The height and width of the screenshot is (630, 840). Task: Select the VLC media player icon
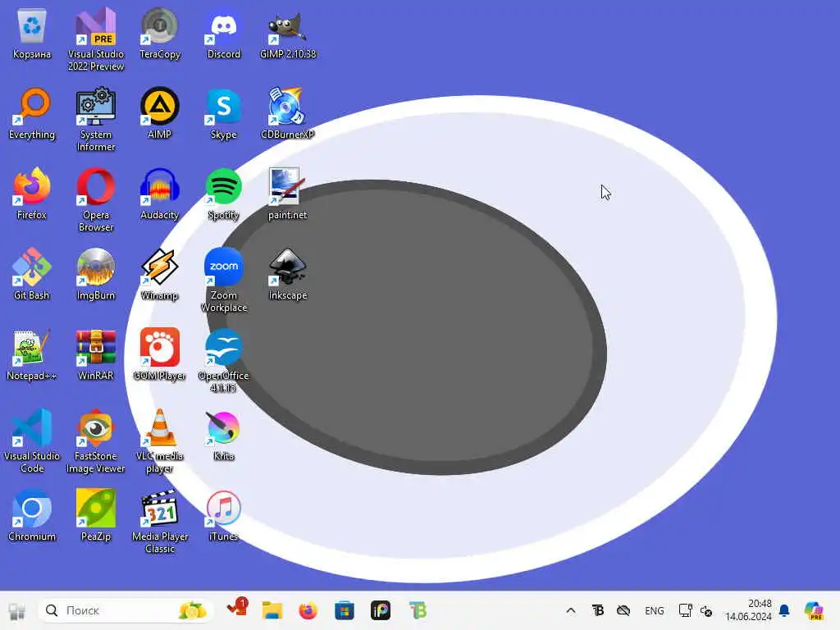tap(160, 441)
